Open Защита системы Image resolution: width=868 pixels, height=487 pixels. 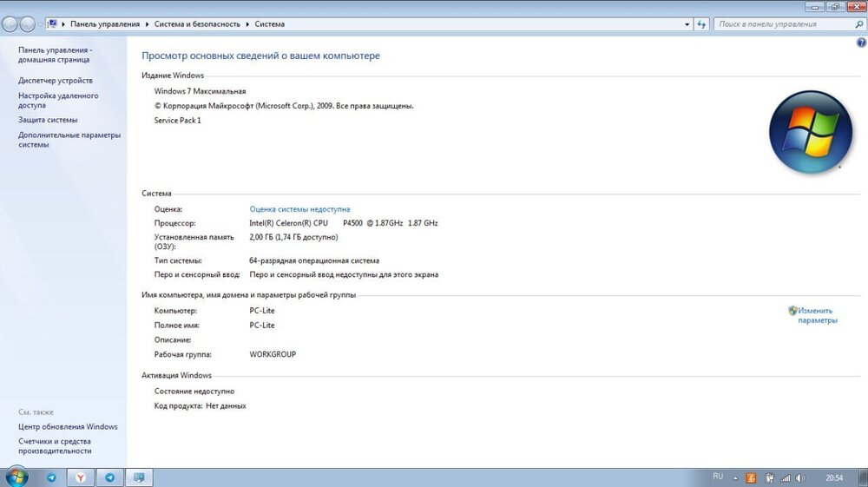48,120
